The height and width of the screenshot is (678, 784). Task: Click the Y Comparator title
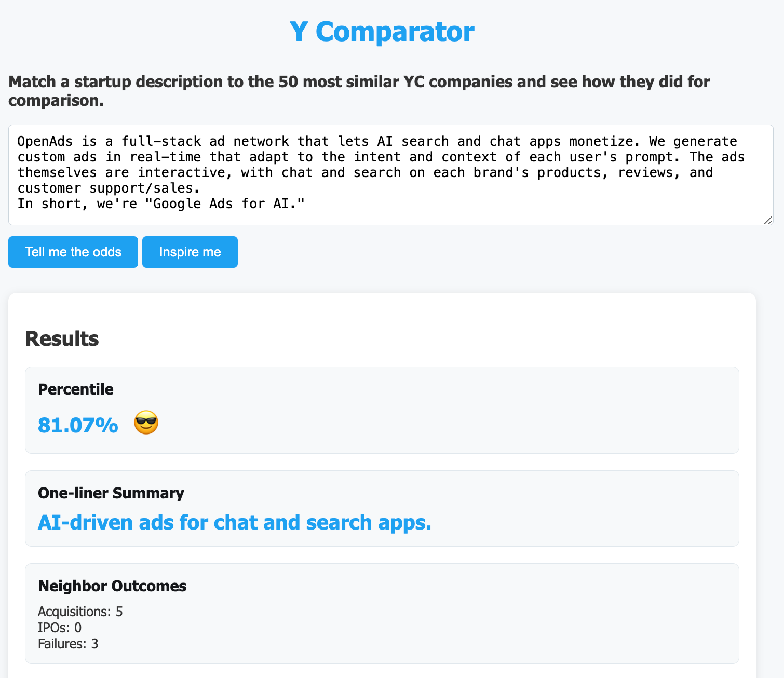pyautogui.click(x=383, y=31)
